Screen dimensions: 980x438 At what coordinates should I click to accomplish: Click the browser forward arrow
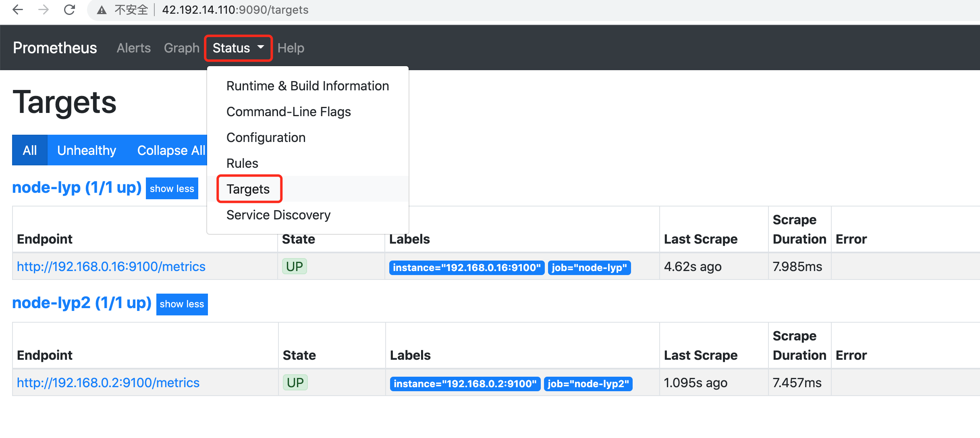pyautogui.click(x=44, y=10)
